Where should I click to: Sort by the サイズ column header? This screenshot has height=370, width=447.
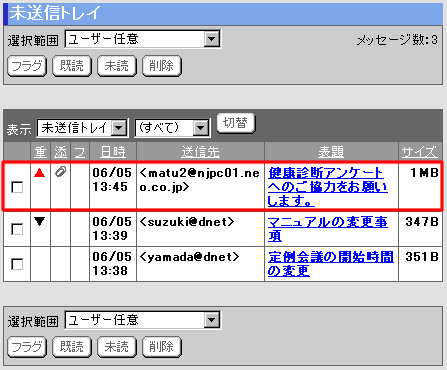[419, 152]
